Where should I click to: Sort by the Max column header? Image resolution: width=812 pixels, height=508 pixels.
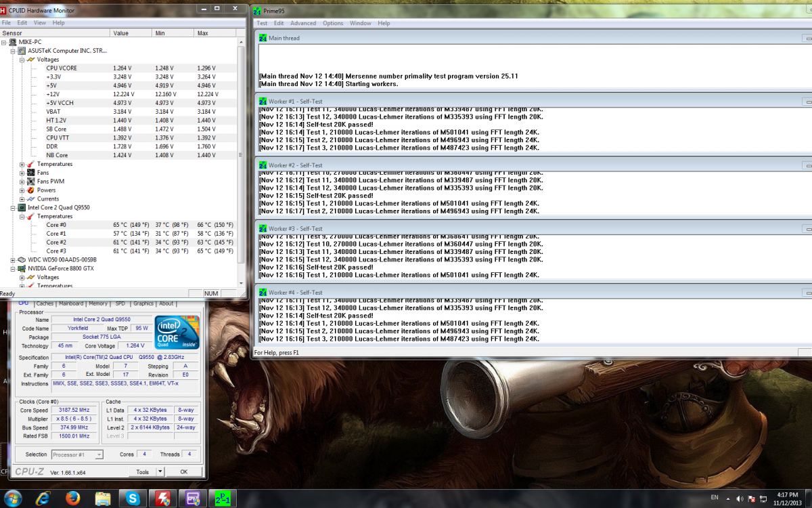[x=216, y=33]
